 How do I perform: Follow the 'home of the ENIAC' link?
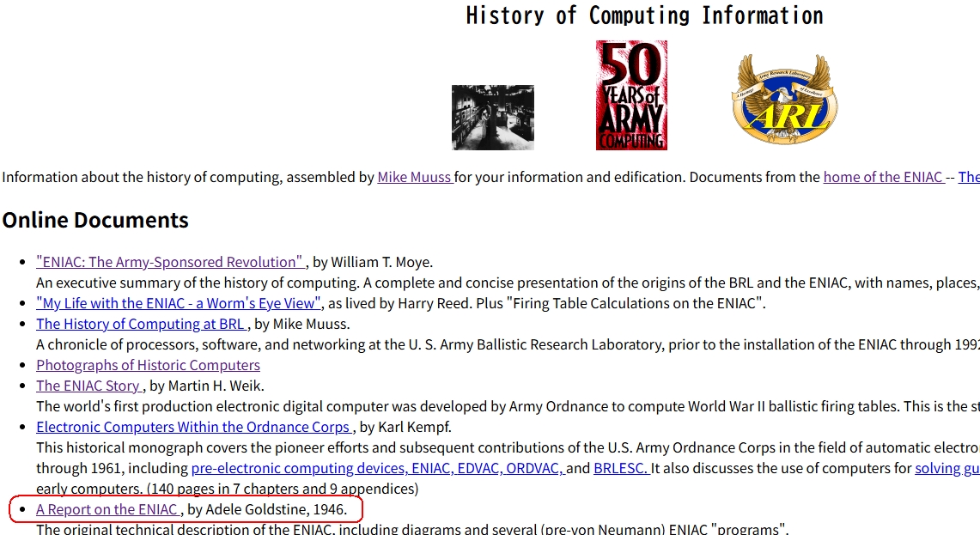tap(883, 178)
